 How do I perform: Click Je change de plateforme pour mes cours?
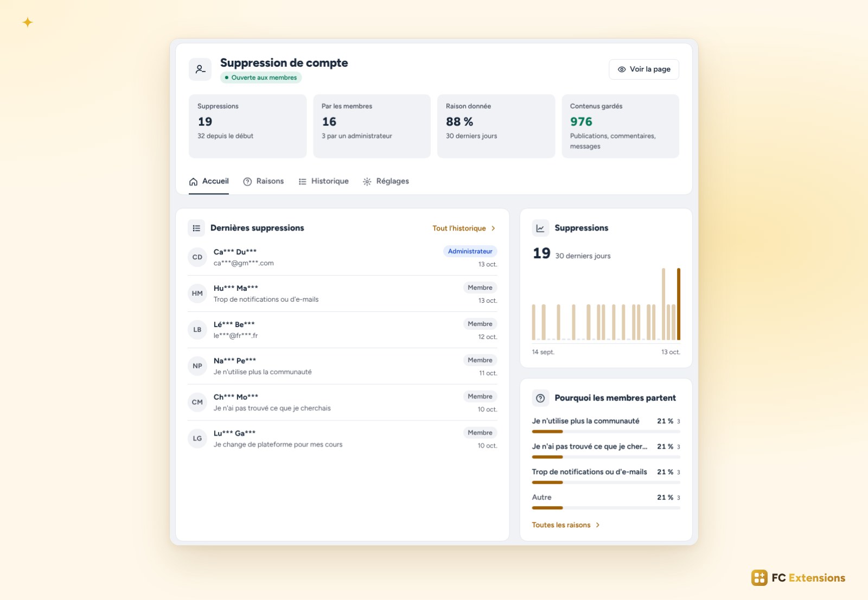278,445
